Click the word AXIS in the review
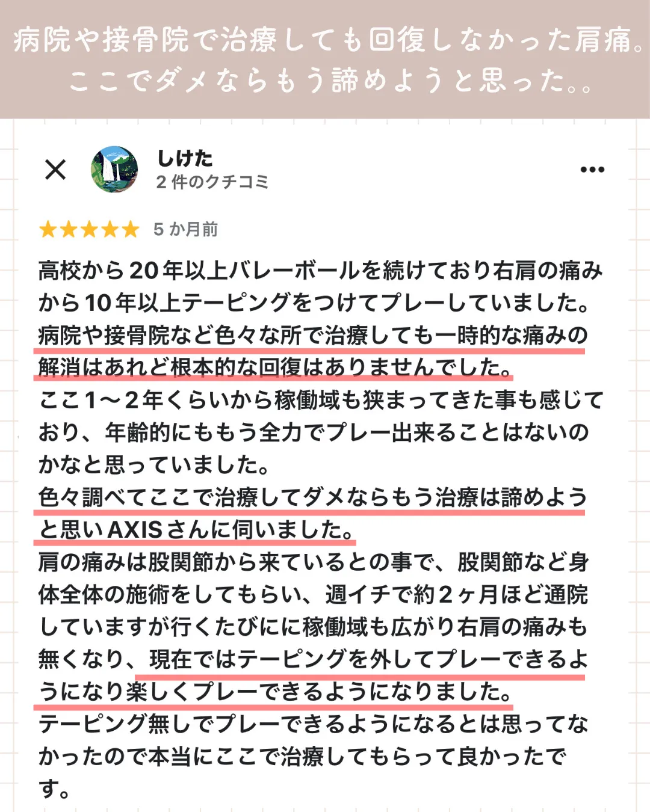Image resolution: width=650 pixels, height=812 pixels. tap(135, 530)
